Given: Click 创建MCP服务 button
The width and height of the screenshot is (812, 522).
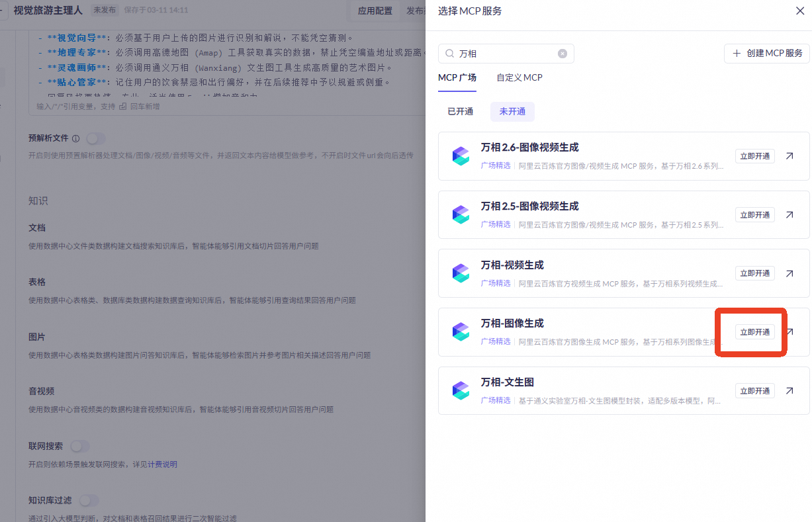Looking at the screenshot, I should tap(767, 54).
